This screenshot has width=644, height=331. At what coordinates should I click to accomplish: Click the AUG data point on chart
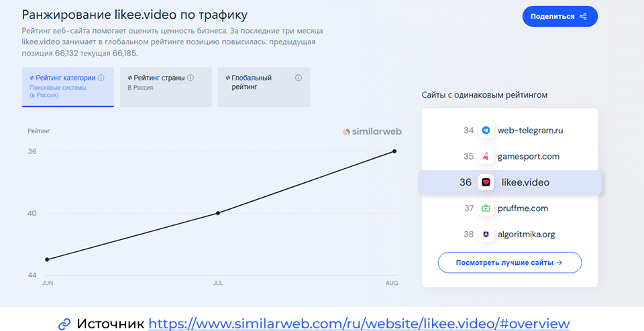coord(394,151)
